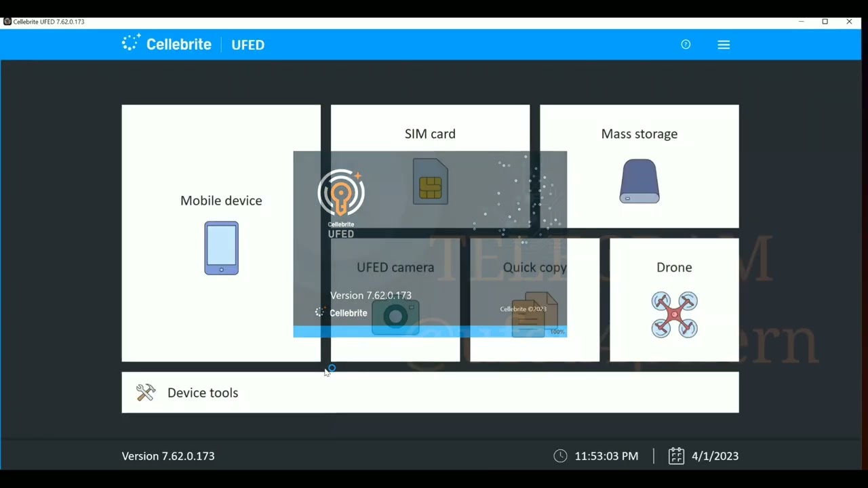
Task: Open the Mobile device extraction tile
Action: (x=221, y=233)
